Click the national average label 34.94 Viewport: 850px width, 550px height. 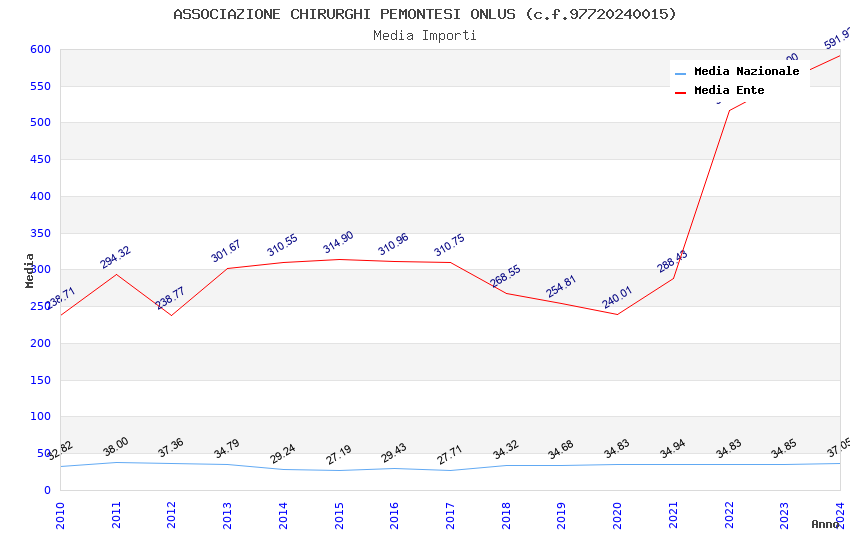(x=673, y=449)
